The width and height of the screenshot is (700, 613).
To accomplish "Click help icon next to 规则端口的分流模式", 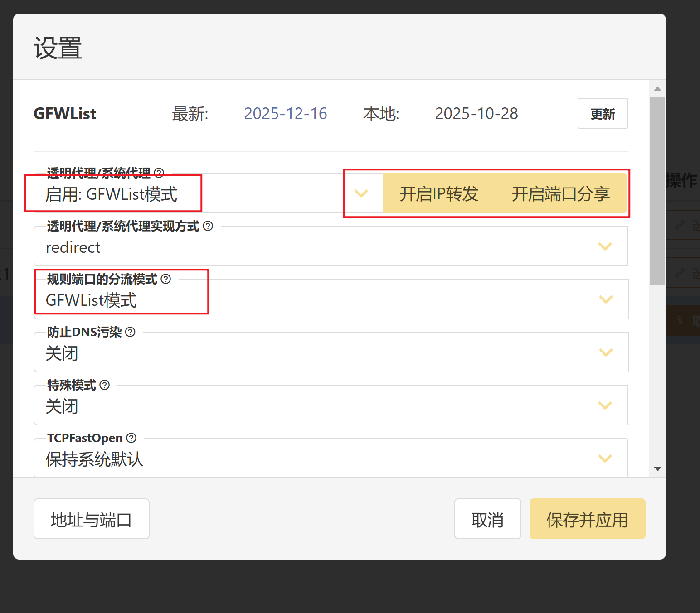I will (x=166, y=279).
